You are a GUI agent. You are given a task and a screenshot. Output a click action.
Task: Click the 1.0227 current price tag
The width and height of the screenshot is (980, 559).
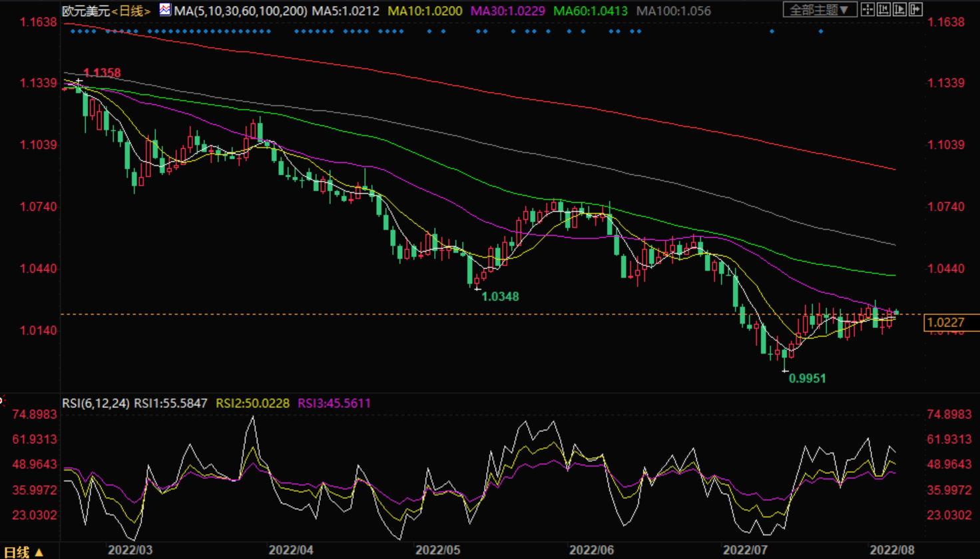(x=945, y=323)
